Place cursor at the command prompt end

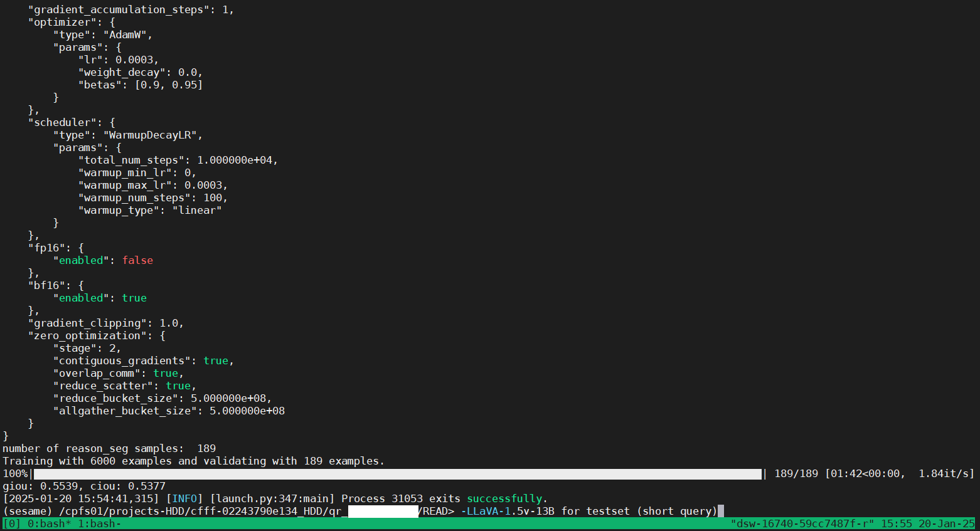coord(721,511)
